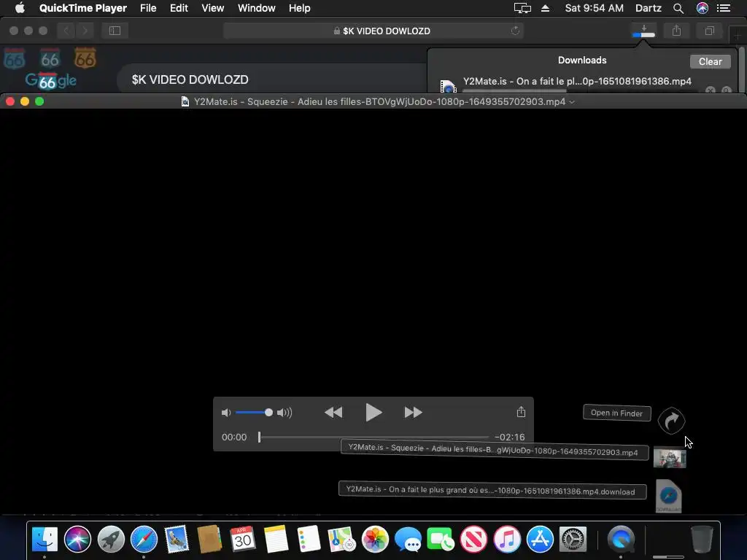Open FaceTime from the Dock
The image size is (747, 560).
441,540
